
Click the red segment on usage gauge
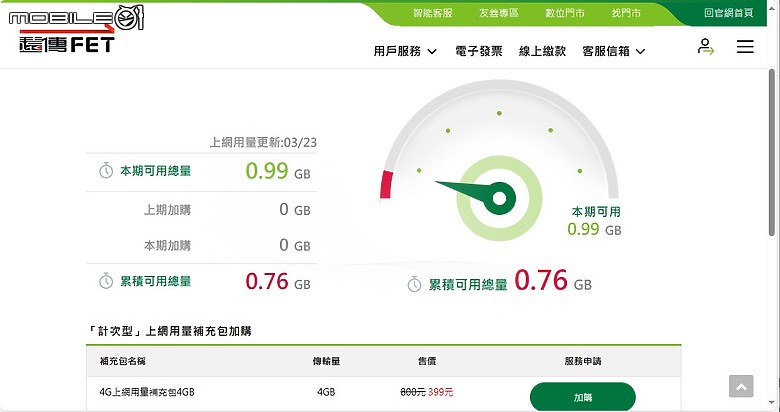(x=387, y=185)
